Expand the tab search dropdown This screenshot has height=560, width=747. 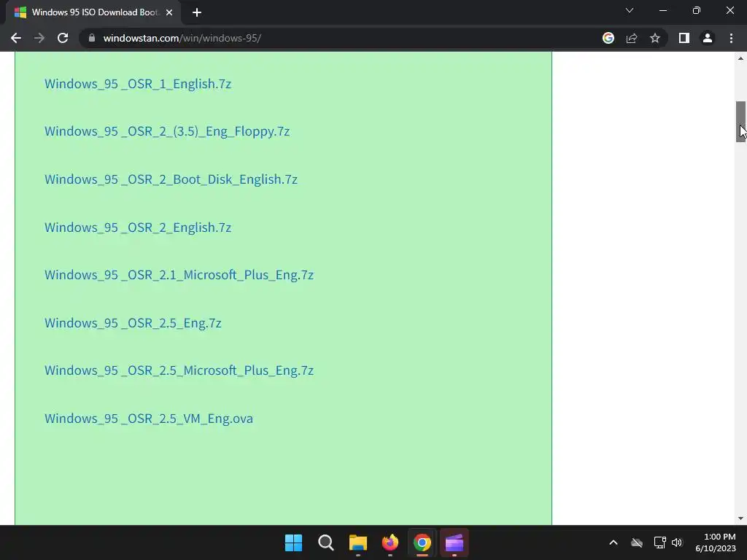click(630, 10)
